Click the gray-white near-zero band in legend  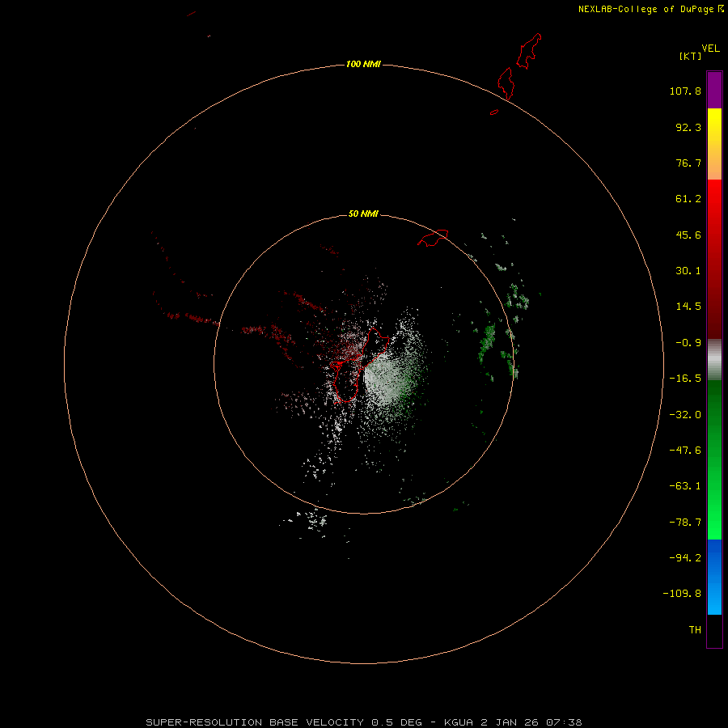714,360
